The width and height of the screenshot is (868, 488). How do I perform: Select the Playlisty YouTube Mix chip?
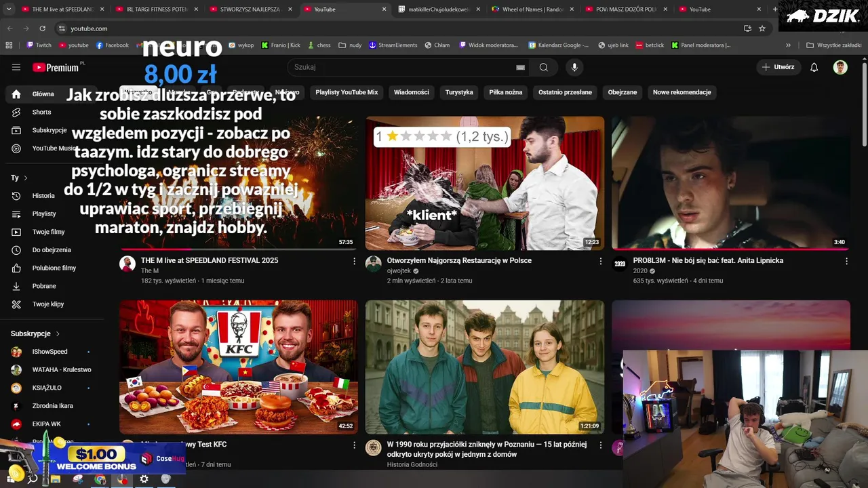coord(347,92)
